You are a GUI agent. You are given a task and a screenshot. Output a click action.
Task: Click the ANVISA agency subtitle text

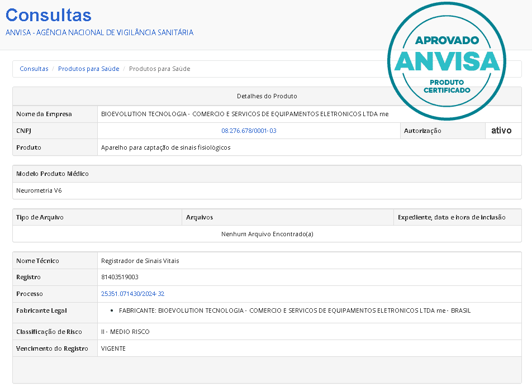click(99, 32)
